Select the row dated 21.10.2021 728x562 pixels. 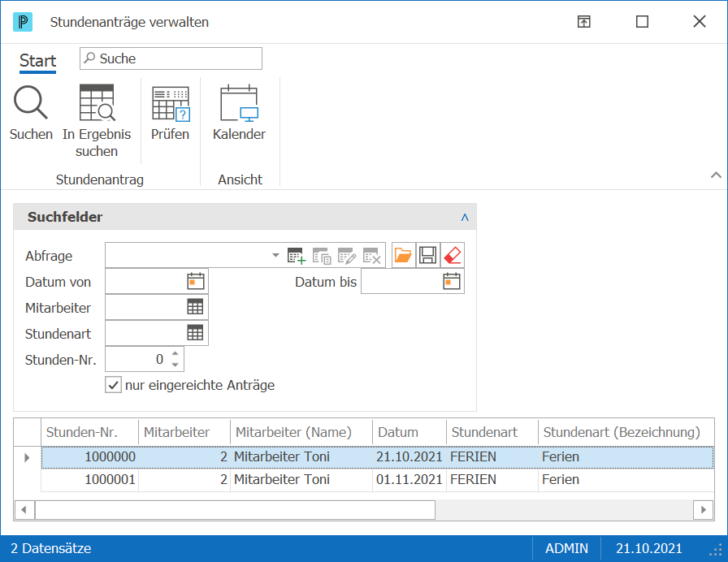point(378,457)
